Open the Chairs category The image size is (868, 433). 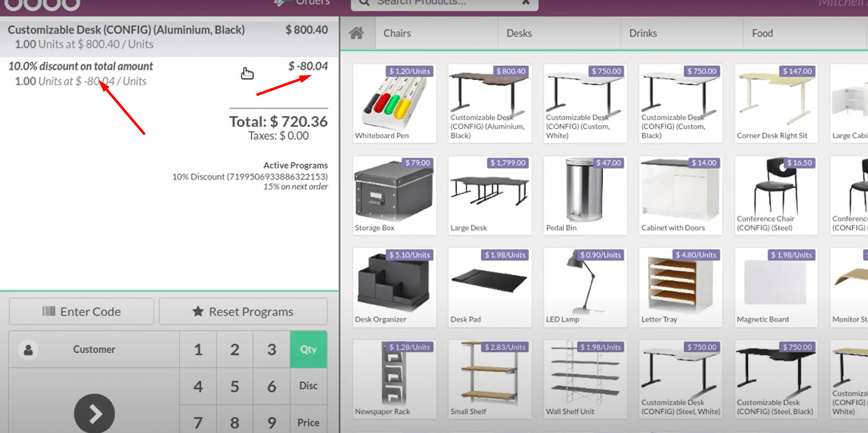click(437, 33)
